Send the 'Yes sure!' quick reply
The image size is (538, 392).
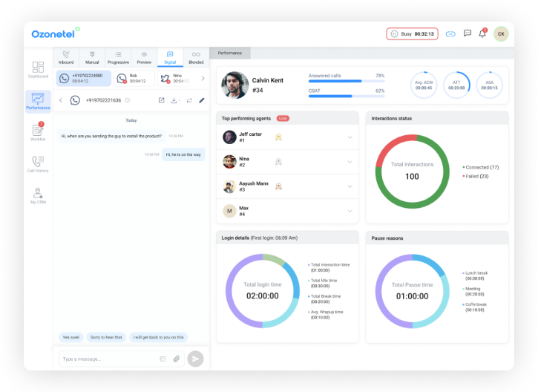click(71, 337)
